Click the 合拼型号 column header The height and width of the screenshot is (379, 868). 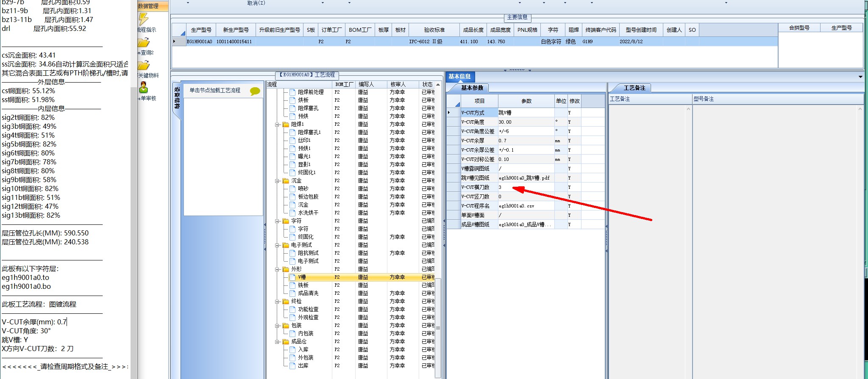coord(799,28)
